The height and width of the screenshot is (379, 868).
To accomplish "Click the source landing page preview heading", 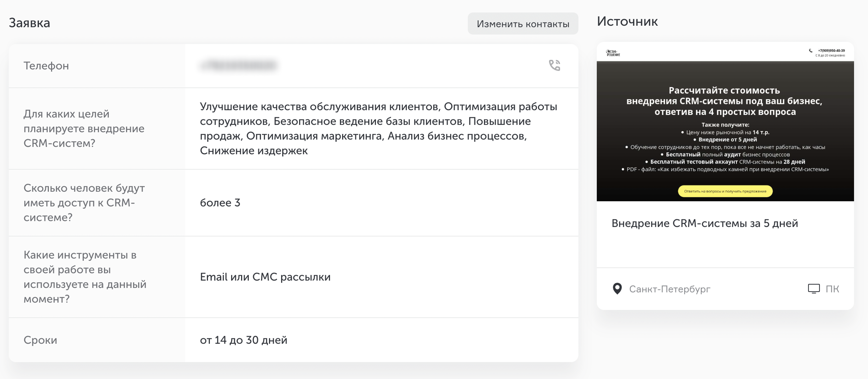I will tap(724, 101).
